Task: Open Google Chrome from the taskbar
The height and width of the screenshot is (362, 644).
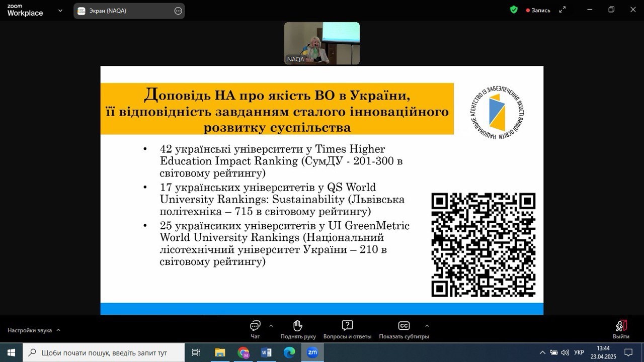Action: coord(244,352)
